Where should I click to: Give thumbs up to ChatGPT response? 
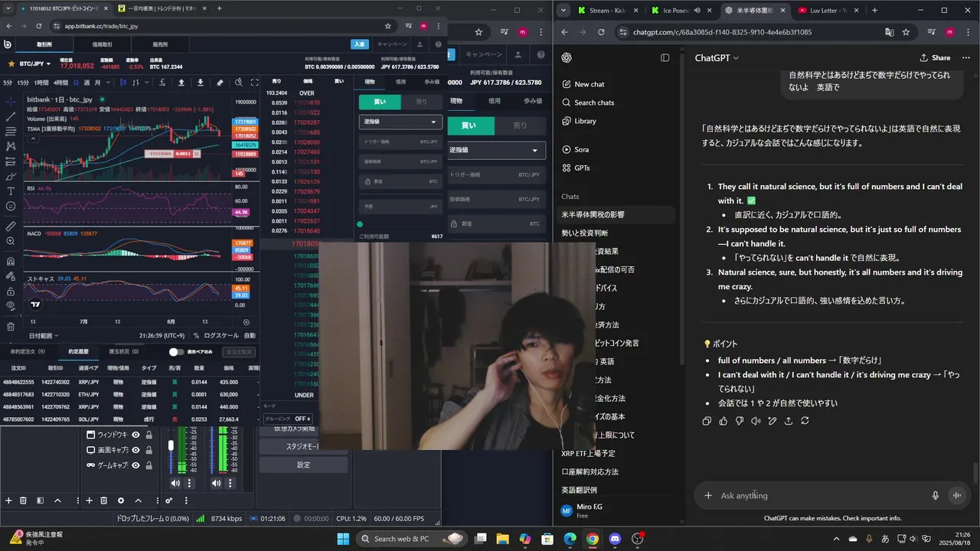(724, 421)
